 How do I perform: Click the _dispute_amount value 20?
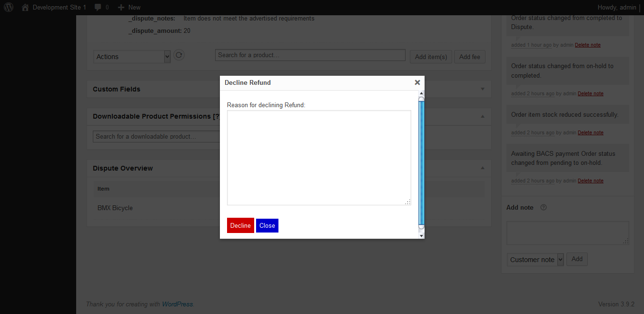click(x=187, y=30)
